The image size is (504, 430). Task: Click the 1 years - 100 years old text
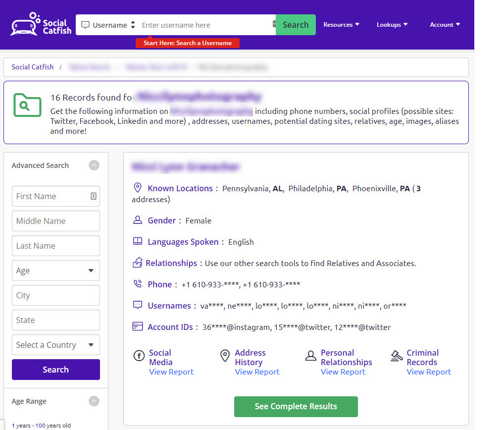point(41,425)
